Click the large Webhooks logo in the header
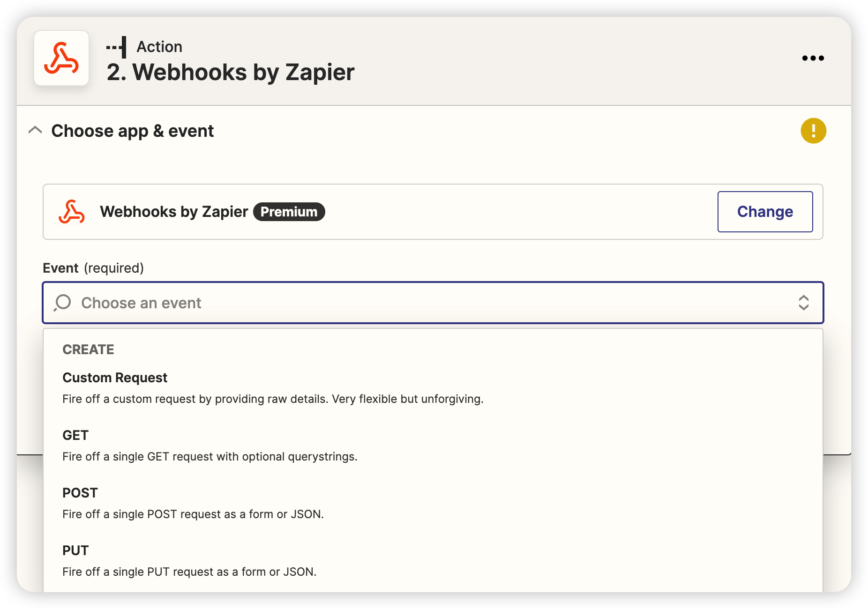The image size is (868, 609). point(61,58)
